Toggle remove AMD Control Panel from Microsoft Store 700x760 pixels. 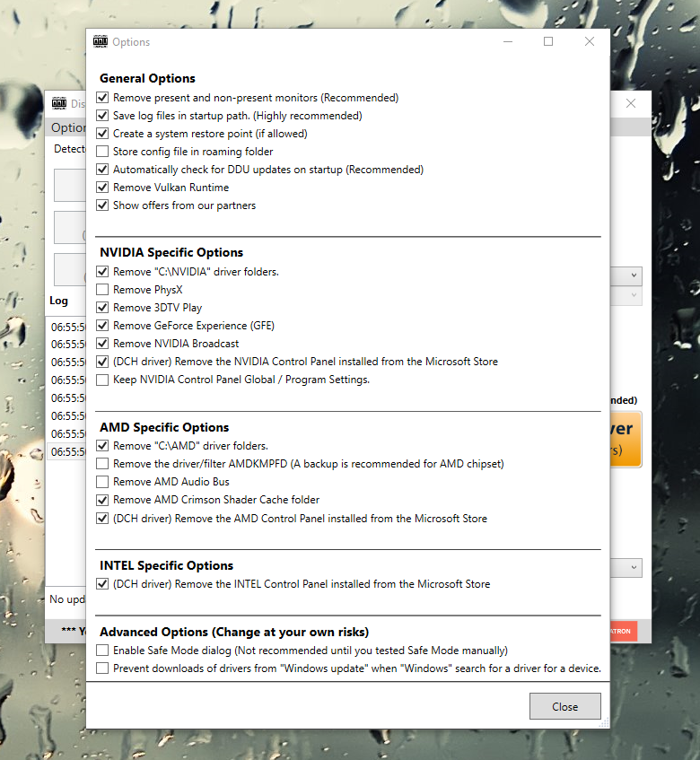pos(102,518)
